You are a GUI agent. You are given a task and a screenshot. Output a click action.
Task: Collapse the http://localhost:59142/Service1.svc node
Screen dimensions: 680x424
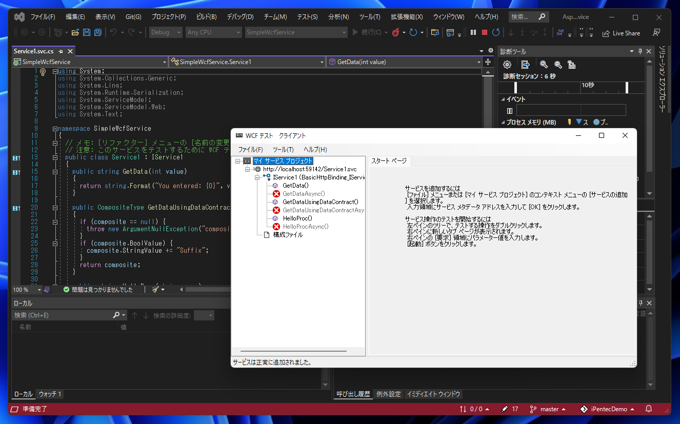tap(247, 169)
